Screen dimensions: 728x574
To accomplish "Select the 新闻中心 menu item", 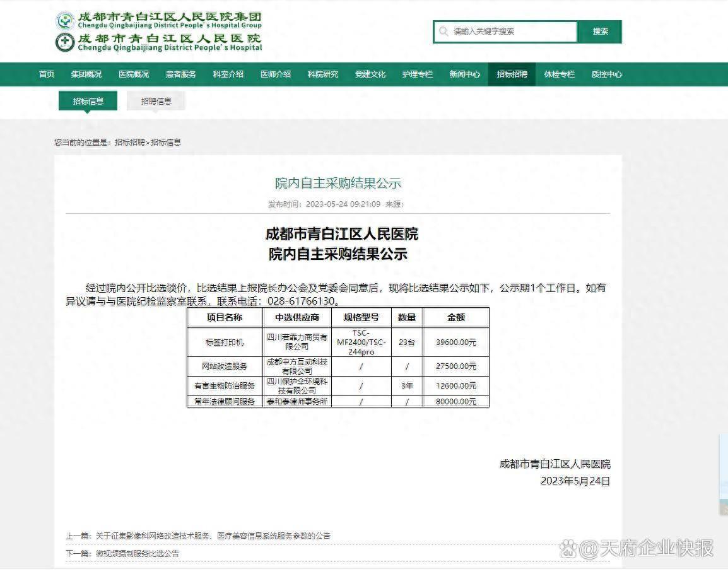I will click(x=465, y=74).
